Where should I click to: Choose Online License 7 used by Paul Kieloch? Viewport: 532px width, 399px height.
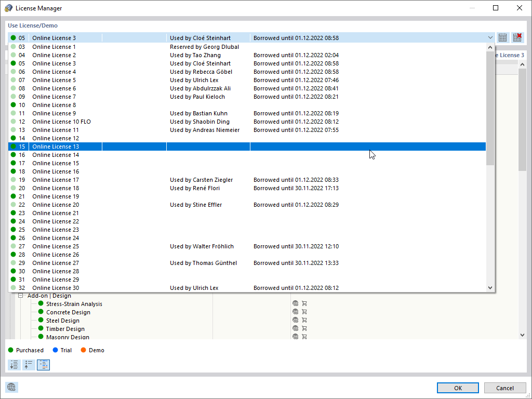(x=247, y=97)
